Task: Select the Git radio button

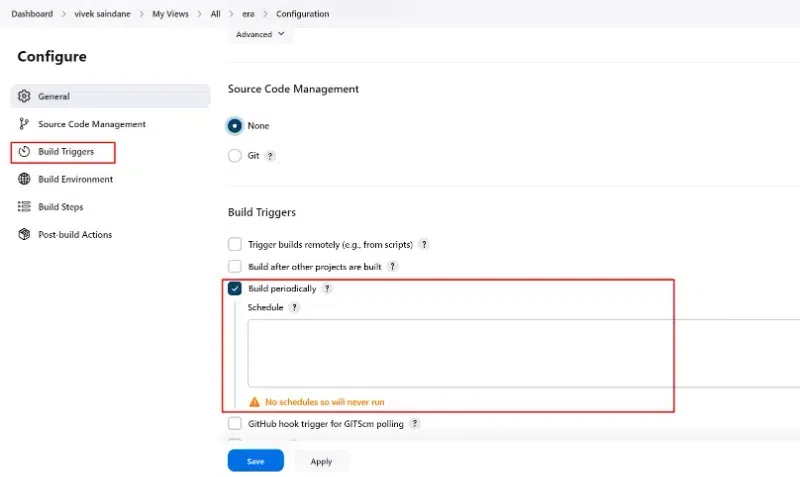Action: coord(235,156)
